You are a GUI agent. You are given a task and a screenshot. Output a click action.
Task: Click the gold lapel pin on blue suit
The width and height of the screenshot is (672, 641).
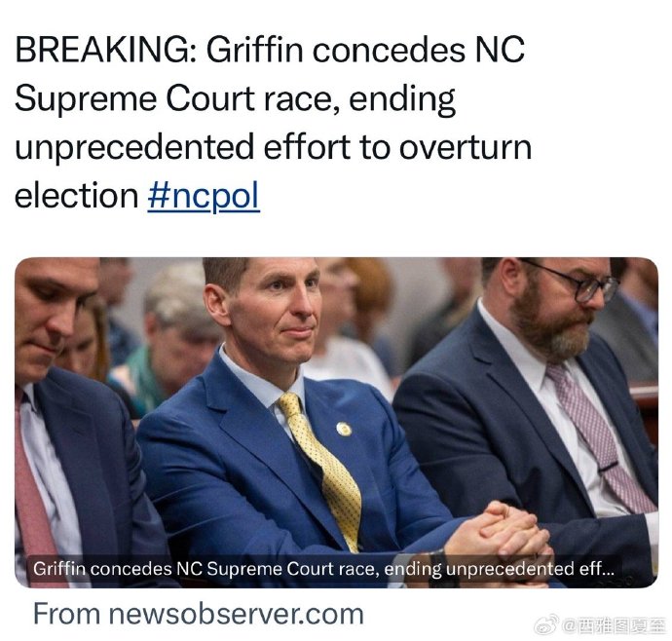[344, 429]
